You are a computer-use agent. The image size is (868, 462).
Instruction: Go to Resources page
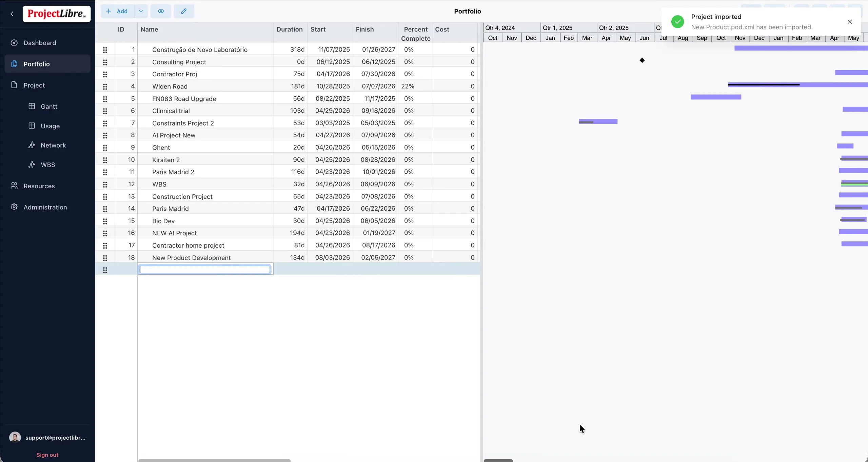coord(47,186)
